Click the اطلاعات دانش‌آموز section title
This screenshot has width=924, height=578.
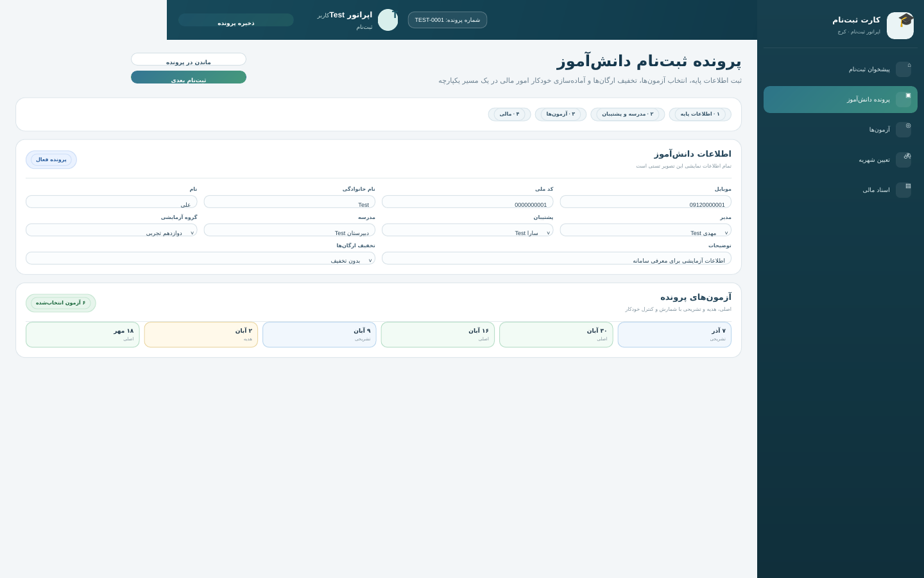tap(693, 154)
